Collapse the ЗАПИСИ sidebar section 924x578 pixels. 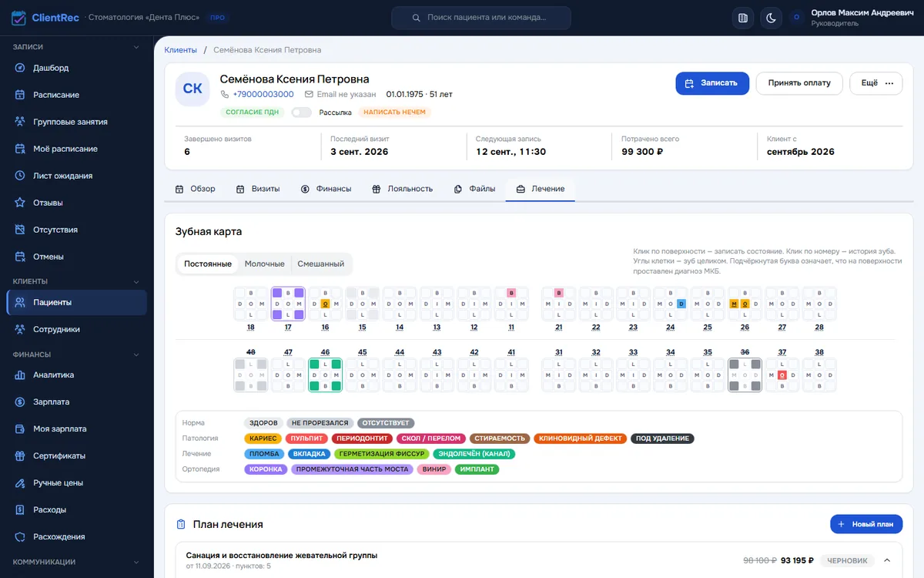pyautogui.click(x=136, y=47)
